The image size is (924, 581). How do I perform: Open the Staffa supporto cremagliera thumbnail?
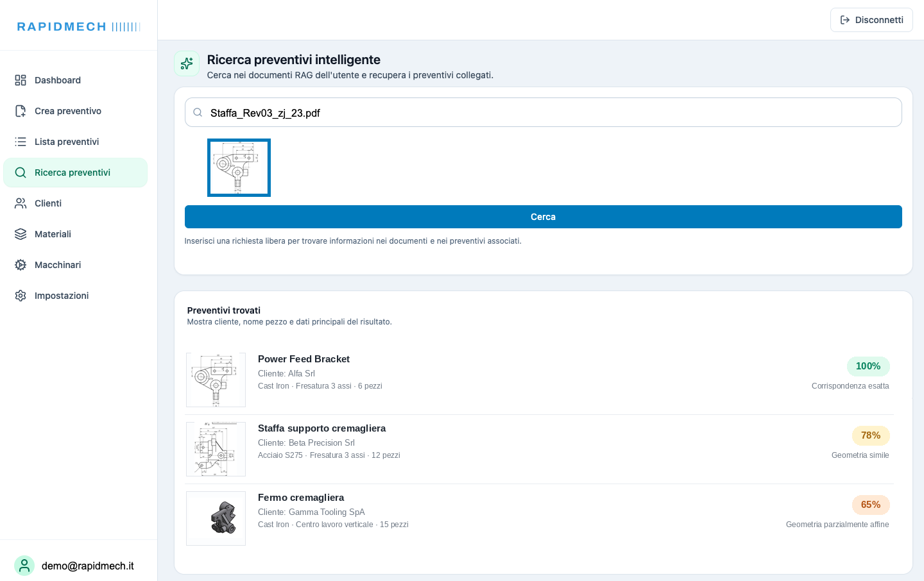(216, 449)
